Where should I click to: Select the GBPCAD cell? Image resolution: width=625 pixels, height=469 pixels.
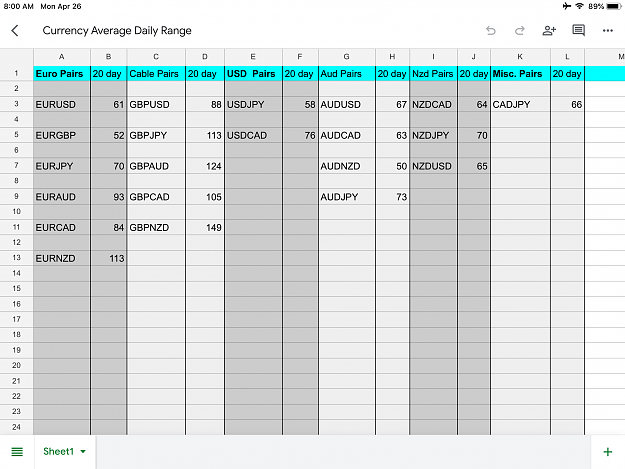point(156,196)
